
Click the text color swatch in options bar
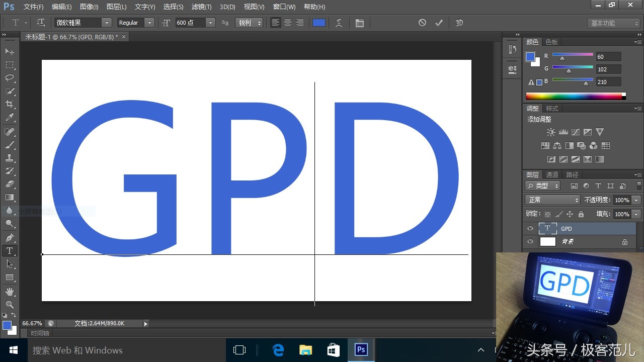click(319, 23)
